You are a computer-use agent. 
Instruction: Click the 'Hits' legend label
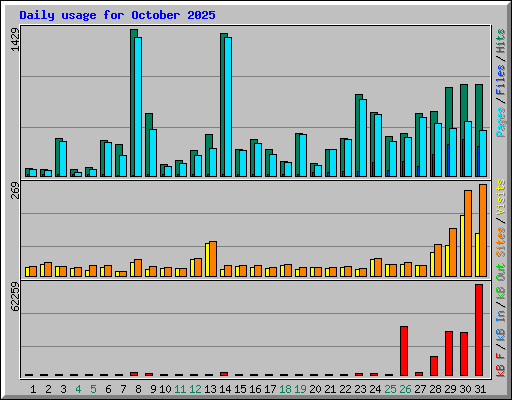(501, 41)
